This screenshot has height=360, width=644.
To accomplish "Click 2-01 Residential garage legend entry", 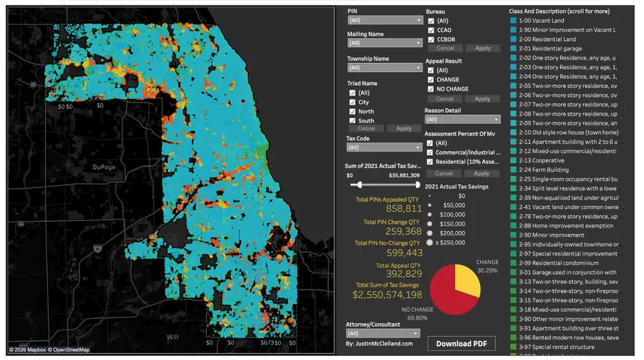I will (550, 48).
